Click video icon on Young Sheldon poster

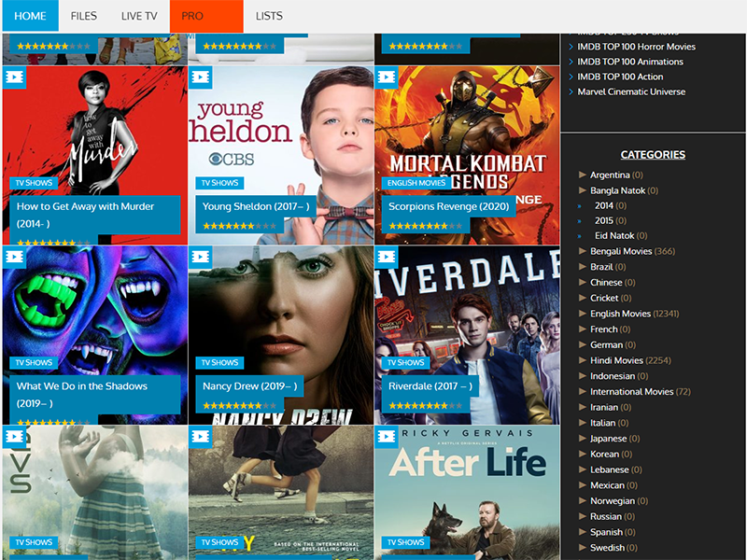tap(200, 77)
